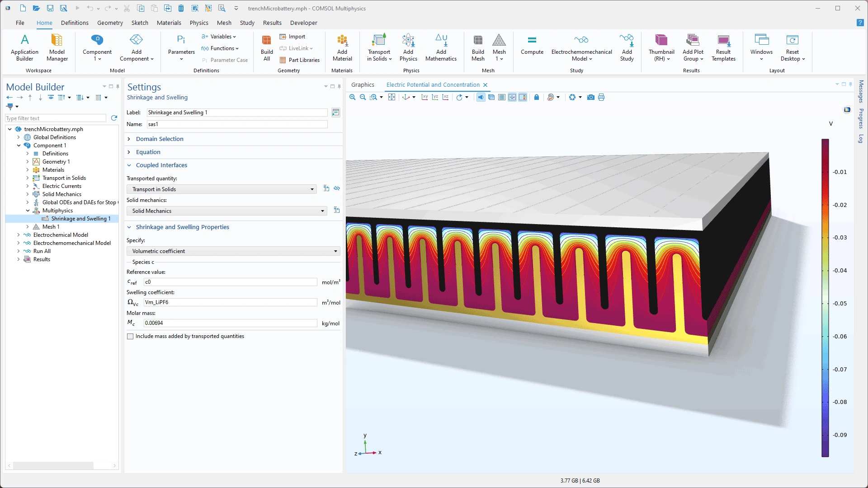The width and height of the screenshot is (868, 488).
Task: Click the voltage color legend bar
Action: (x=825, y=298)
